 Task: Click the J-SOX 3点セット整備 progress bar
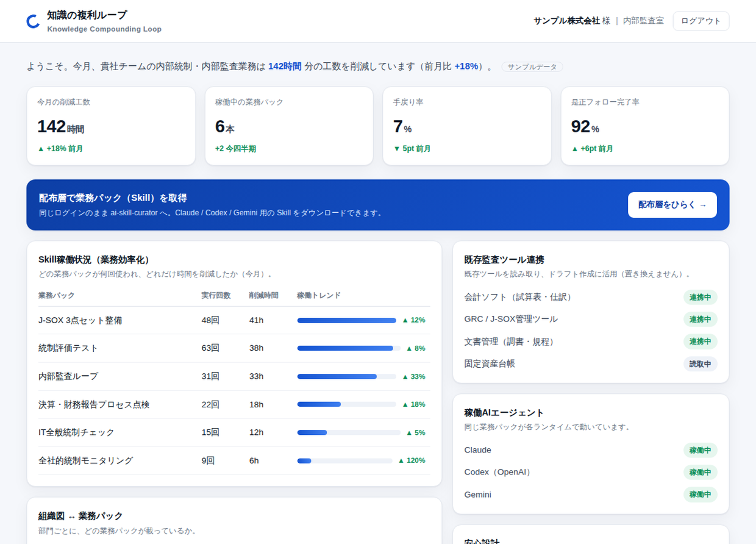(347, 320)
